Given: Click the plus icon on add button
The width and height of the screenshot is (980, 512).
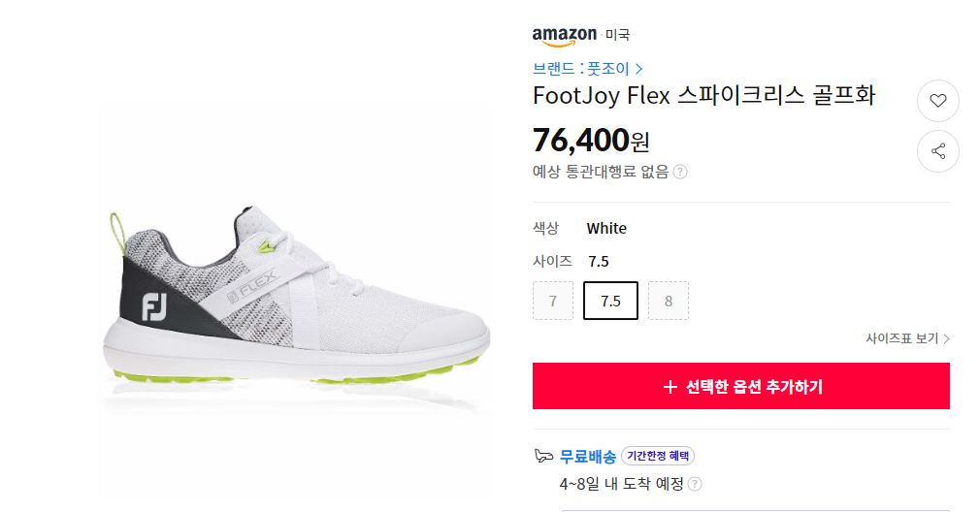Looking at the screenshot, I should [x=670, y=387].
